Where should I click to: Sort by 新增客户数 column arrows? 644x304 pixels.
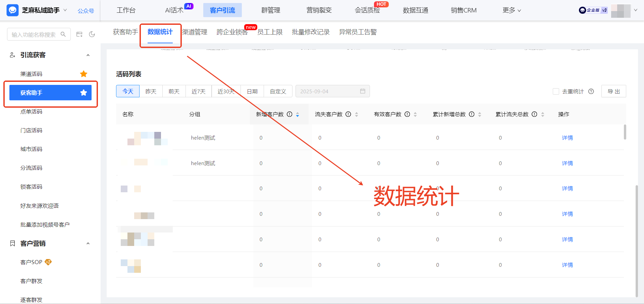(x=298, y=114)
